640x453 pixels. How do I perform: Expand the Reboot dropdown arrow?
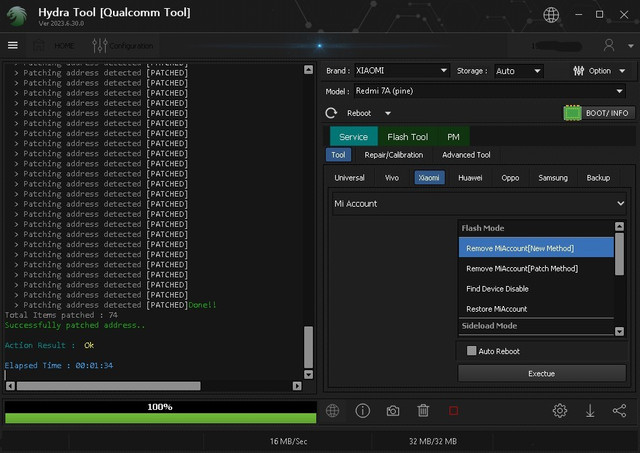(x=388, y=113)
